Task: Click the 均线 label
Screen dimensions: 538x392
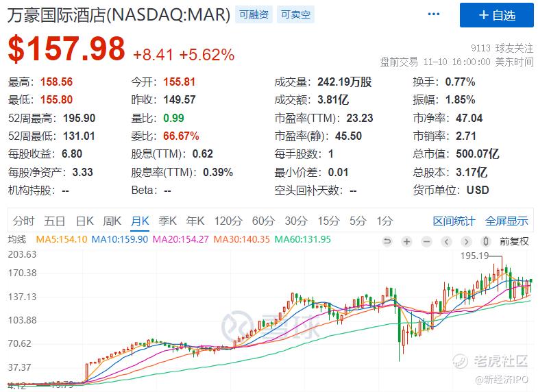Action: (17, 239)
